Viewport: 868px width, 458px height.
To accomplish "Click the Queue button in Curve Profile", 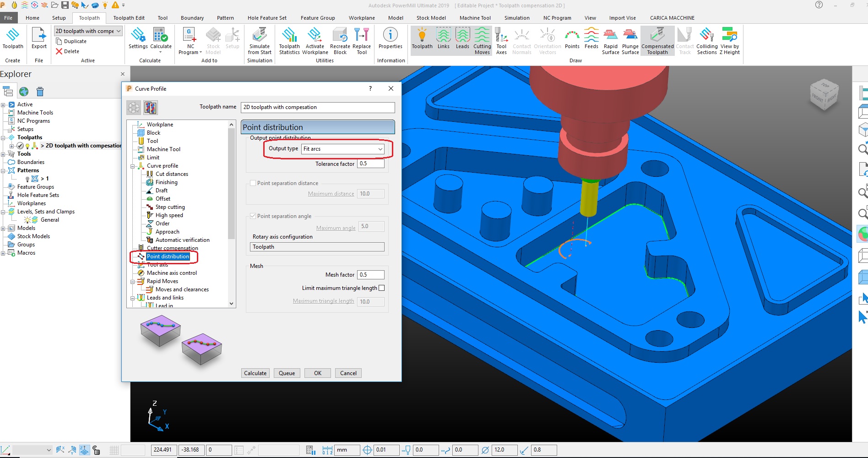I will point(287,373).
